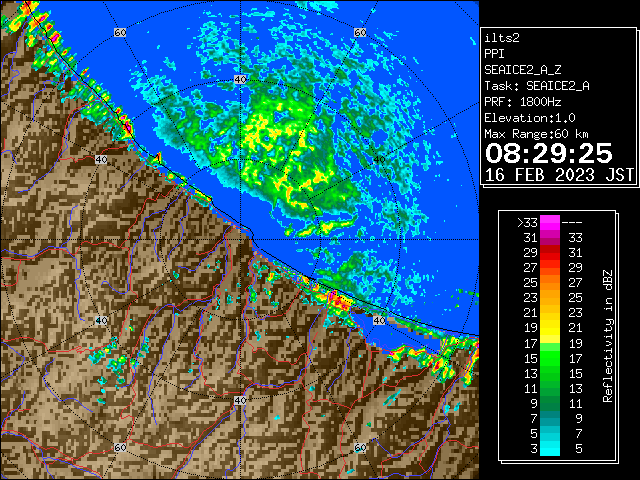Image resolution: width=640 pixels, height=480 pixels.
Task: Click the radar center where axis lines cross
Action: click(x=240, y=240)
